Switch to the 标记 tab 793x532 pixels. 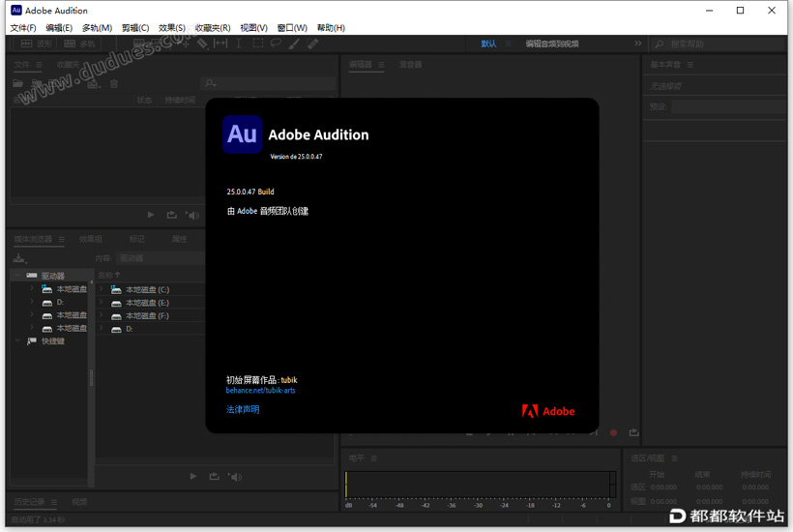click(136, 239)
